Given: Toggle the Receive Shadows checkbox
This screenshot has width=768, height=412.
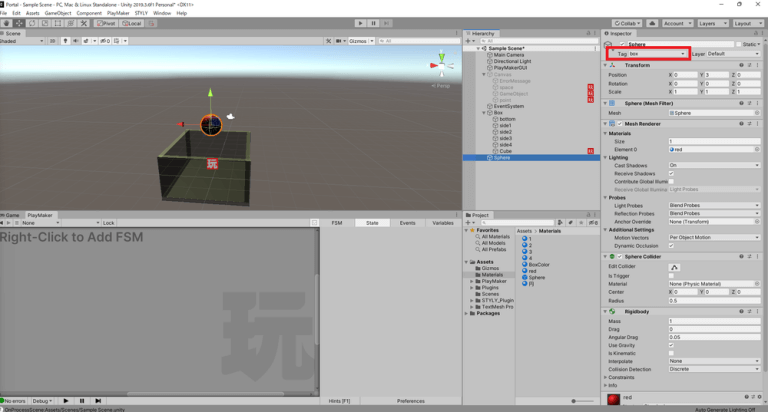Looking at the screenshot, I should [x=671, y=173].
